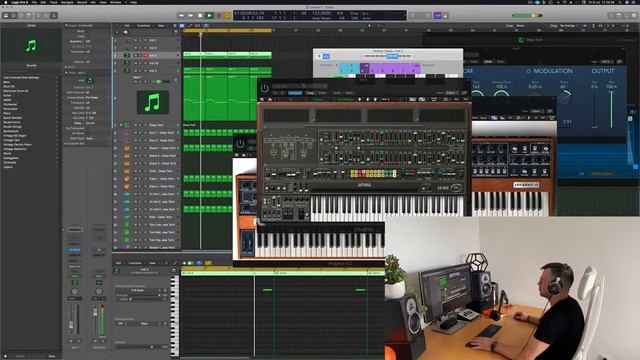Toggle record-enable on the selected track 3
Image resolution: width=640 pixels, height=360 pixels.
pyautogui.click(x=146, y=55)
